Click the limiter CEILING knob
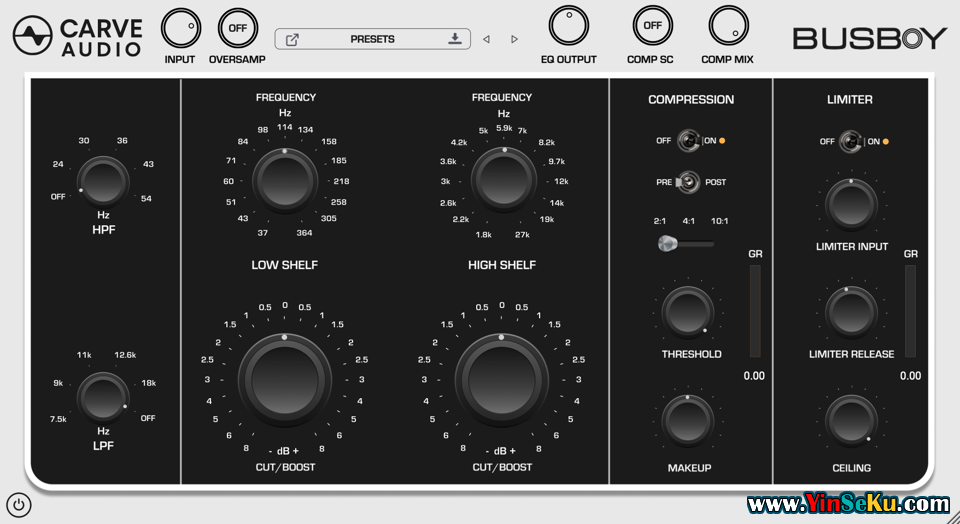960x524 pixels. tap(850, 420)
